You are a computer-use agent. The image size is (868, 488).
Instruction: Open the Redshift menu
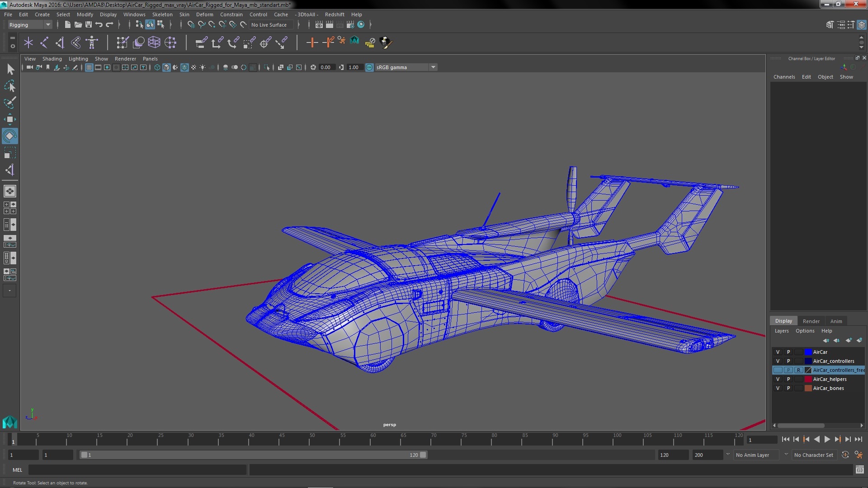[335, 14]
